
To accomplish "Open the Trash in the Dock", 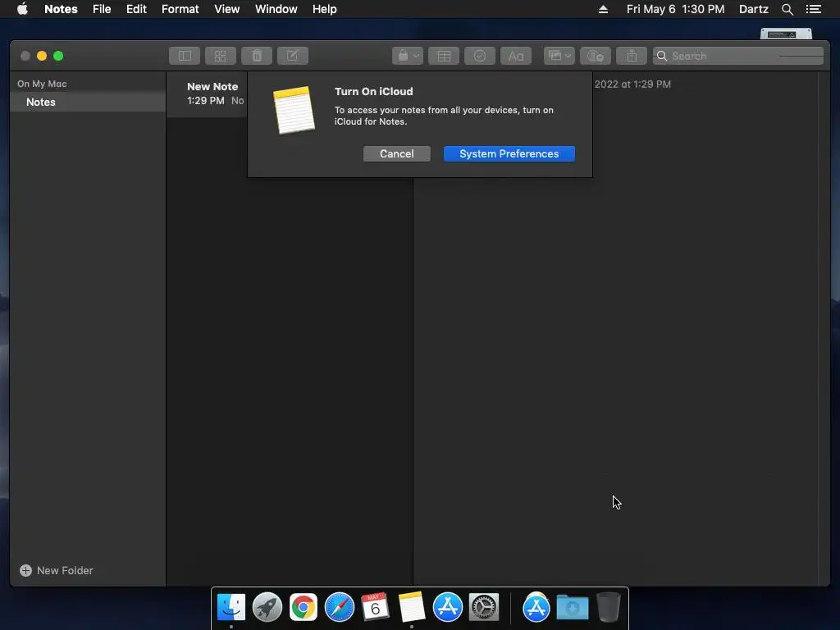I will point(609,607).
